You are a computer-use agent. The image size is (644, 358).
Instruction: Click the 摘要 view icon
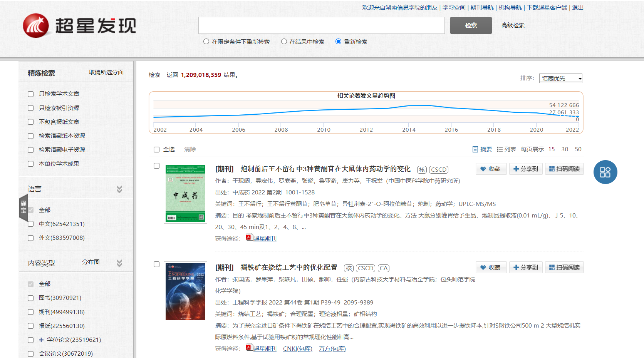tap(475, 149)
